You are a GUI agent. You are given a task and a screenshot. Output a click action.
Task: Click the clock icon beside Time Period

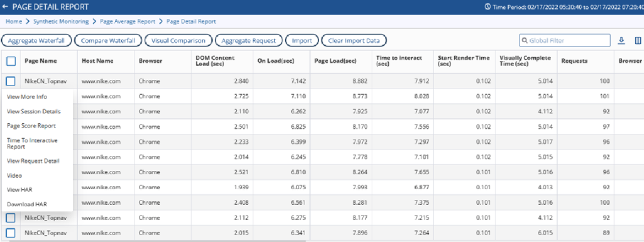click(487, 7)
